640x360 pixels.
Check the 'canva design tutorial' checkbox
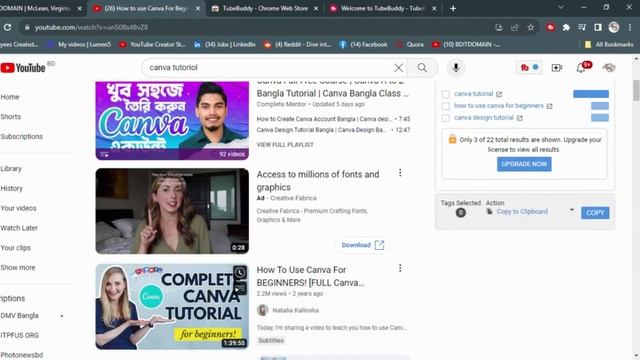pos(446,118)
